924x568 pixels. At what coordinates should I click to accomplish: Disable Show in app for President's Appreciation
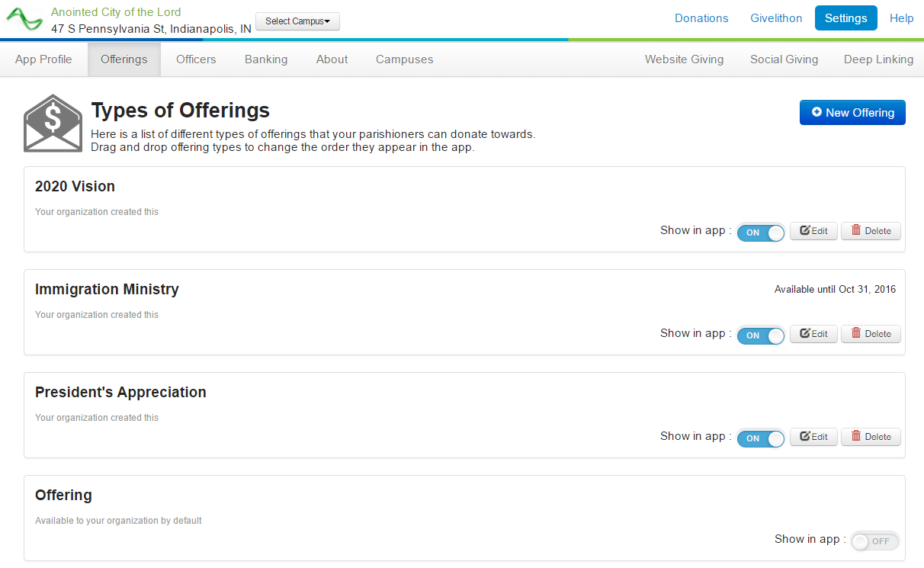pyautogui.click(x=760, y=438)
